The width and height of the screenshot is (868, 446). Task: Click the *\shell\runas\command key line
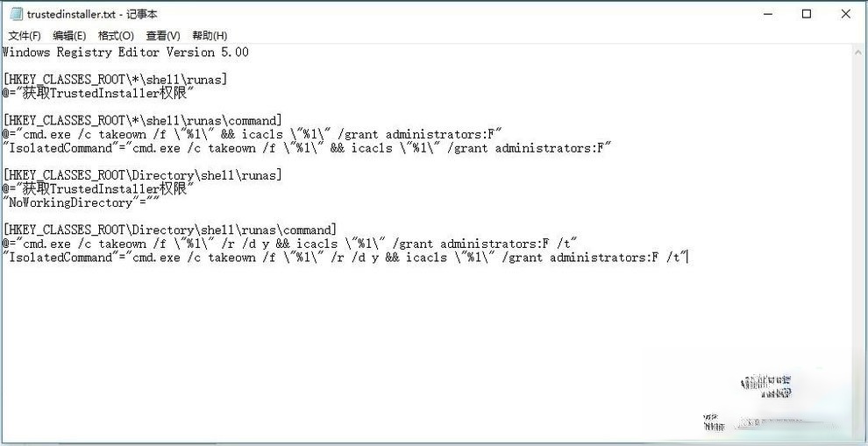tap(142, 121)
